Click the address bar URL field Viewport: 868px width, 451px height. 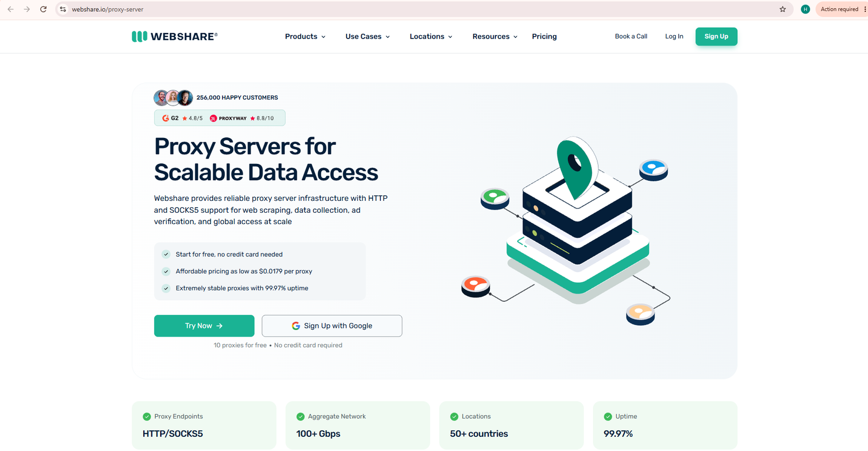tap(423, 9)
